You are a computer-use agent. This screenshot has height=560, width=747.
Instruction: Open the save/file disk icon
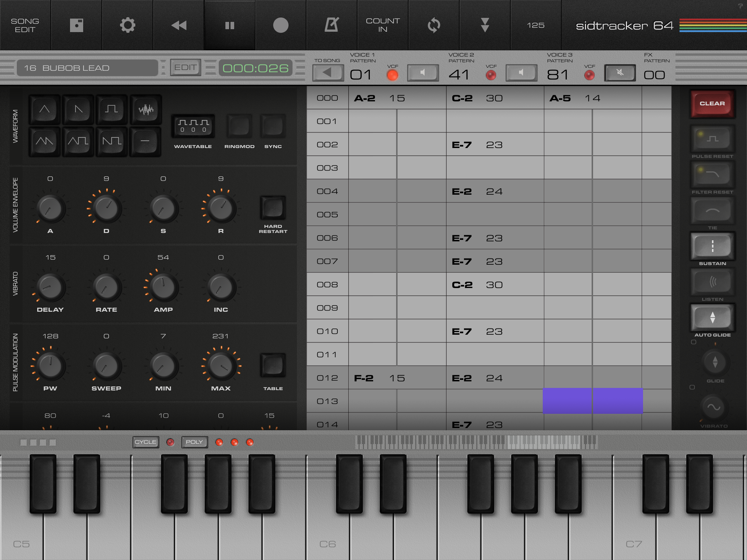tap(77, 25)
